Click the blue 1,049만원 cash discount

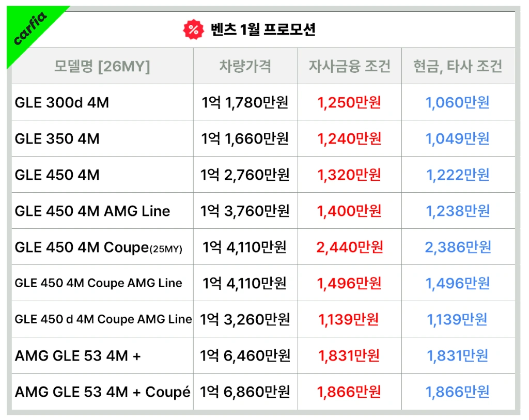458,138
